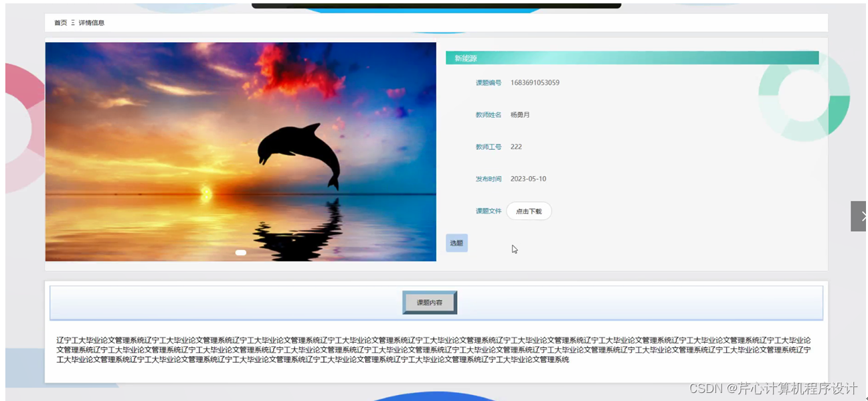Screen dimensions: 868x401
Task: Go to the 首页 breadcrumb link
Action: pyautogui.click(x=60, y=23)
